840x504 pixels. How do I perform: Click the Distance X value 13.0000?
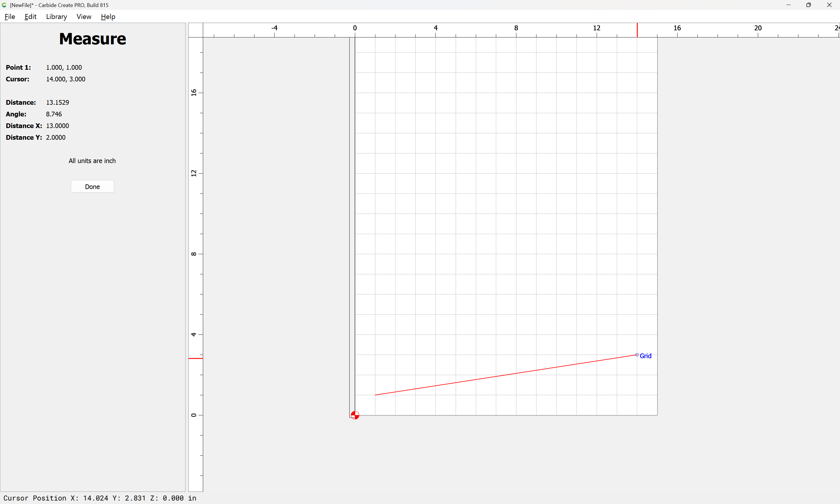tap(57, 126)
